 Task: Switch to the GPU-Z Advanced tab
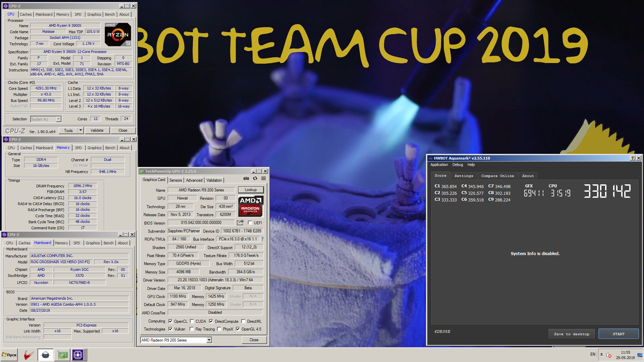tap(194, 180)
